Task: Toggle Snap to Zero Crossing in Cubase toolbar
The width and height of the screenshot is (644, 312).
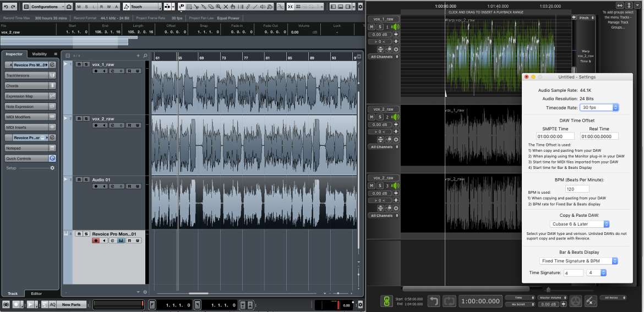Action: [x=281, y=7]
